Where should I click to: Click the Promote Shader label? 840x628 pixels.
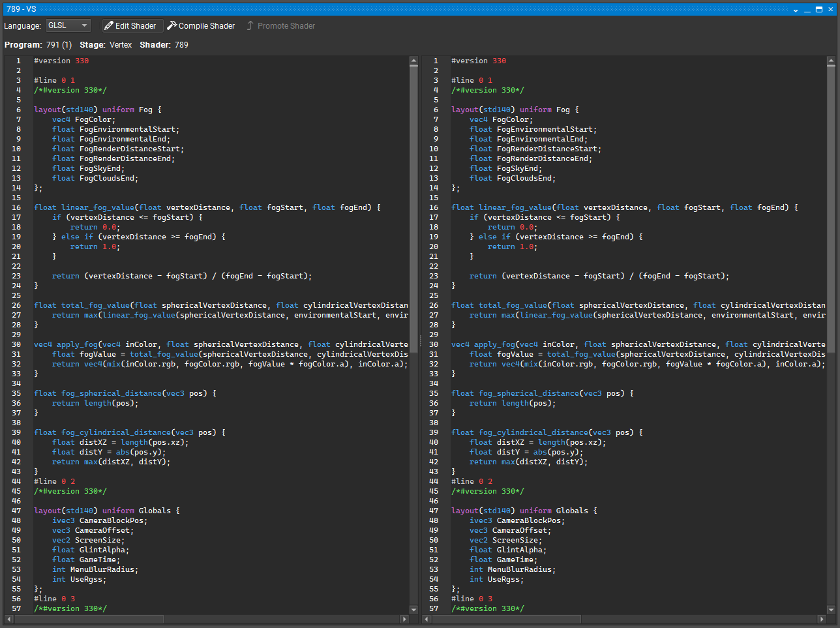286,26
